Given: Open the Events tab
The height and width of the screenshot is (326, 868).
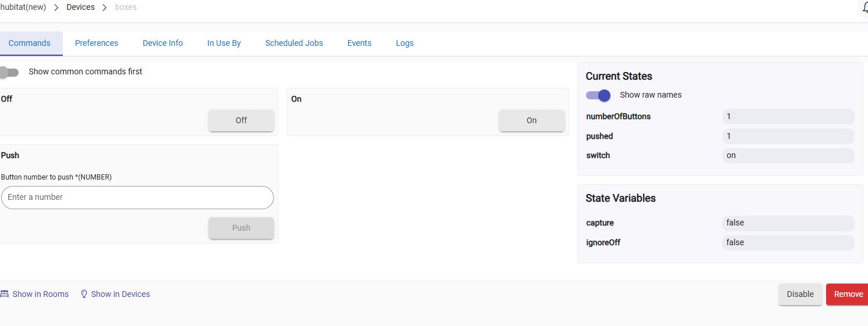Looking at the screenshot, I should pyautogui.click(x=359, y=43).
